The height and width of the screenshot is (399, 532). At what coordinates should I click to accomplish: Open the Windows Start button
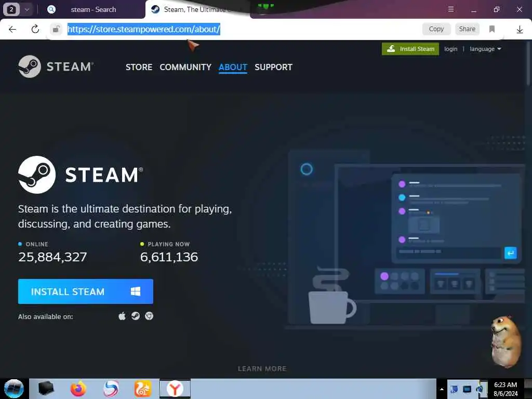14,389
